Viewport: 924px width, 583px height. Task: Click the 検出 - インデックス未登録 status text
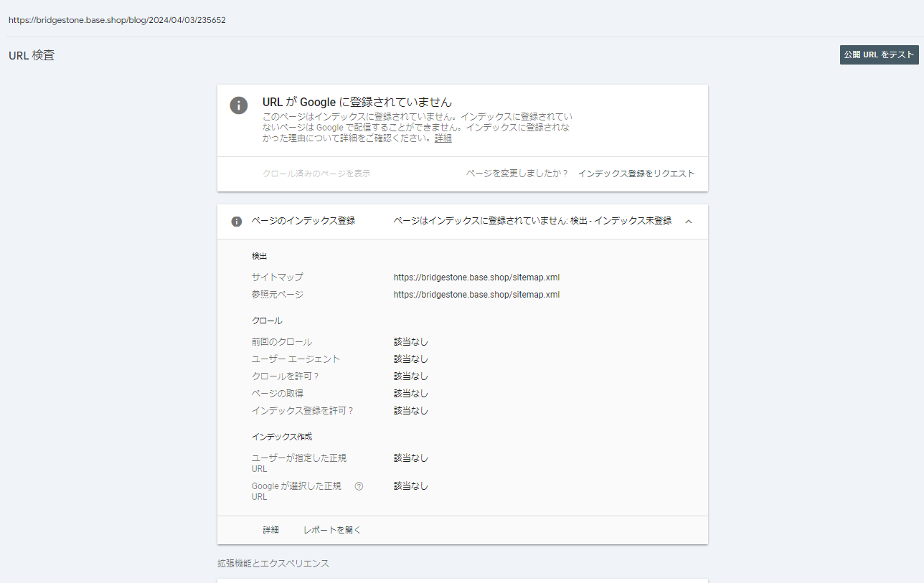(x=621, y=222)
